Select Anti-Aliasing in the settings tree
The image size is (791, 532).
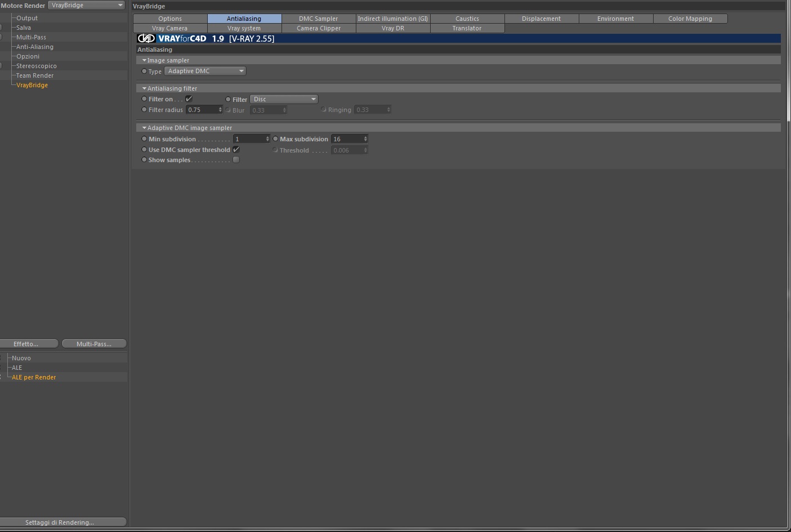click(x=35, y=47)
